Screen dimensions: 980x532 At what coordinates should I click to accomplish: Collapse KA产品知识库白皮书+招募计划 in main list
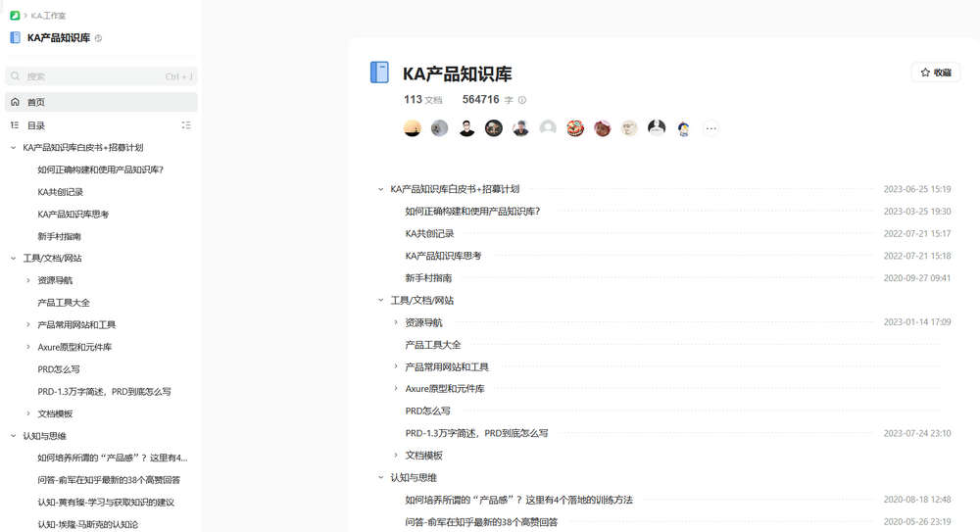point(380,189)
